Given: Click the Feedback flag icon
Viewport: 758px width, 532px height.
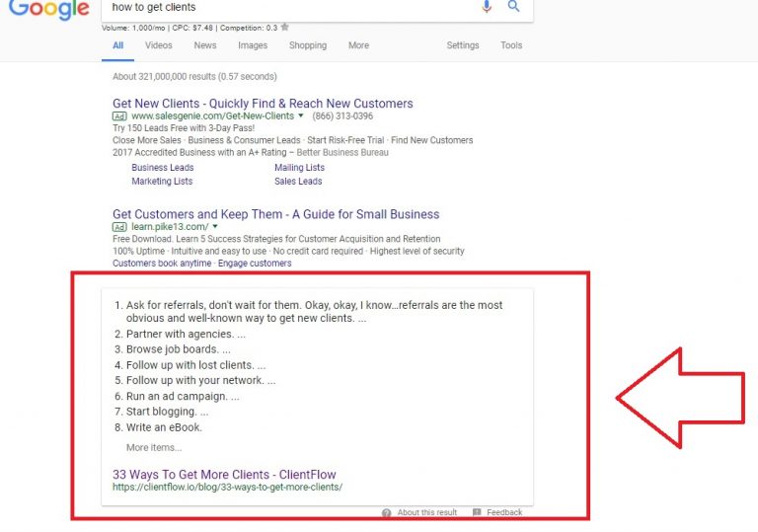Looking at the screenshot, I should (x=478, y=512).
